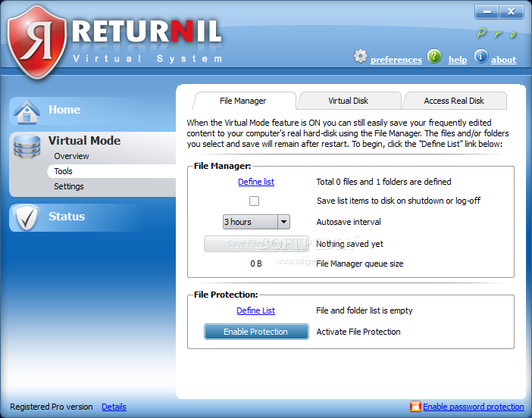
Task: Select Tools under Virtual Mode
Action: 111,171
